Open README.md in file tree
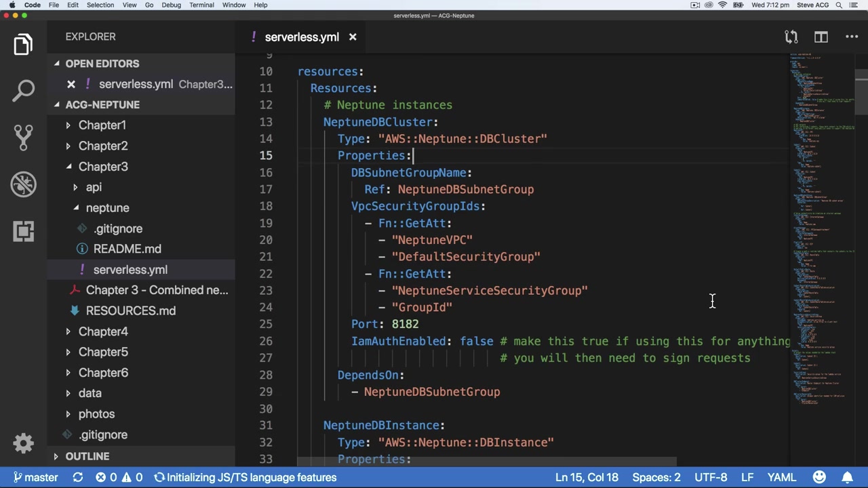Screen dimensions: 868x488 tap(127, 249)
